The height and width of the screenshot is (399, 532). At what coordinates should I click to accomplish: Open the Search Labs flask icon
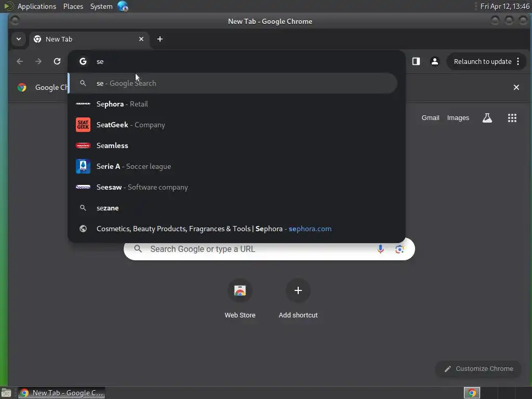point(487,118)
